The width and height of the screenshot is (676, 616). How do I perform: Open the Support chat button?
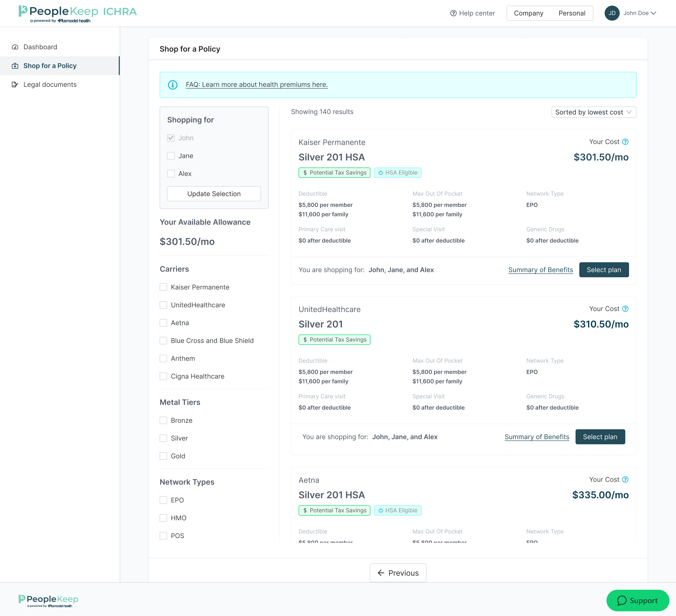pyautogui.click(x=638, y=600)
